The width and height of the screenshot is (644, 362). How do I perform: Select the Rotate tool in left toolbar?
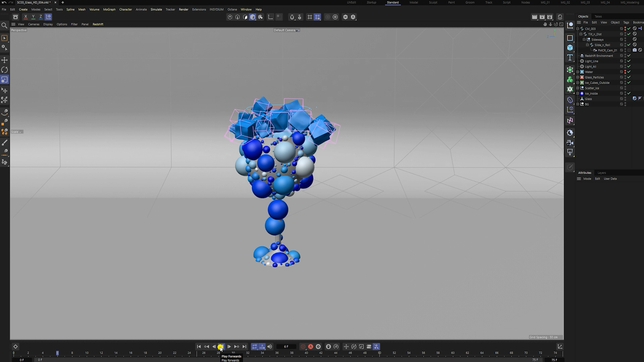(4, 70)
